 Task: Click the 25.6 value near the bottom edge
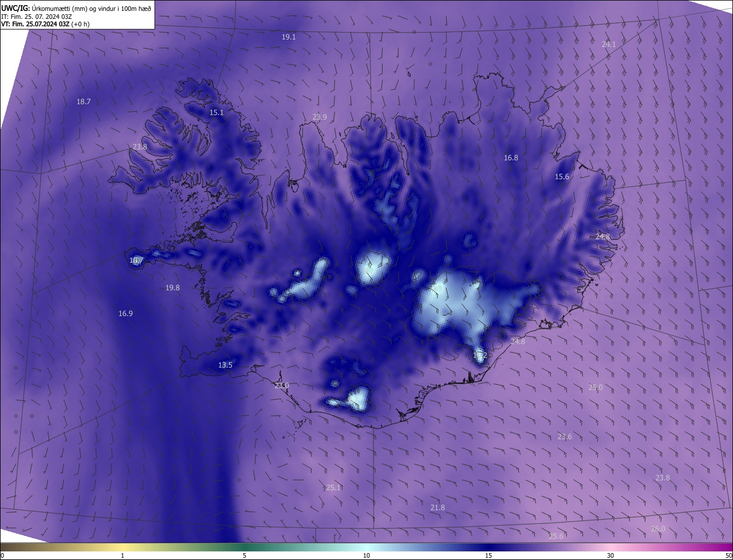(556, 537)
